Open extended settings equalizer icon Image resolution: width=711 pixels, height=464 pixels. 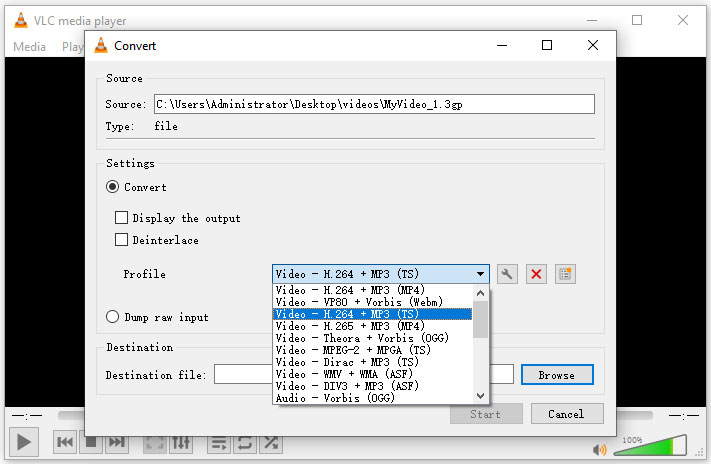coord(180,443)
